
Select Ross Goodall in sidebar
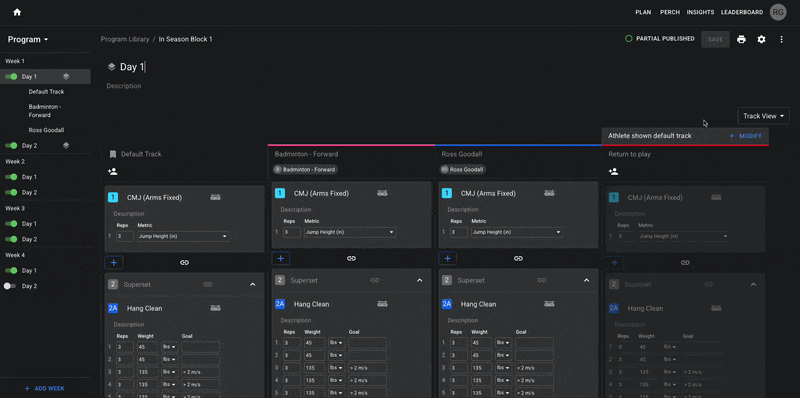pyautogui.click(x=46, y=130)
